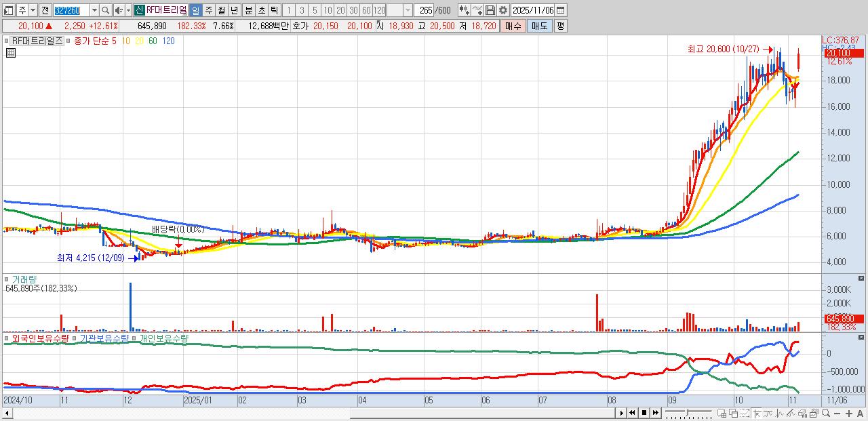Viewport: 868px width, 421px height.
Task: Select the 초 (second) period toggle
Action: 261,10
